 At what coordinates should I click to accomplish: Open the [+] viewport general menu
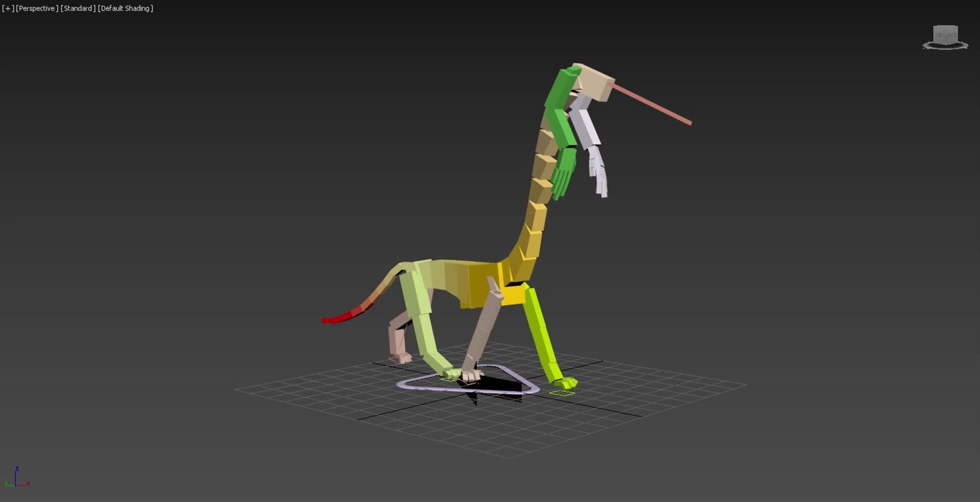click(x=8, y=8)
